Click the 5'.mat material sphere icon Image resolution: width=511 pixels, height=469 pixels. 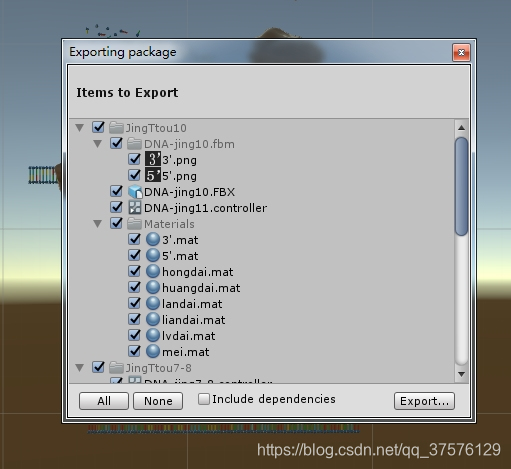(x=153, y=255)
